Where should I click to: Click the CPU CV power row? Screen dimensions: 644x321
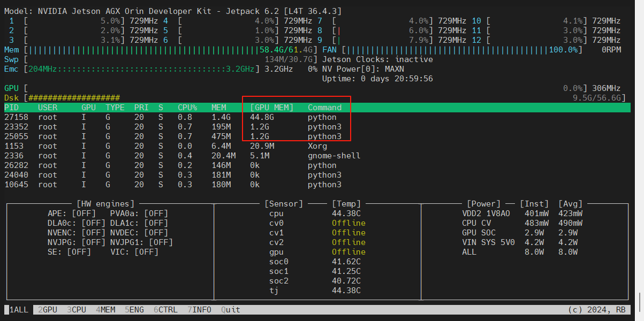(x=522, y=223)
